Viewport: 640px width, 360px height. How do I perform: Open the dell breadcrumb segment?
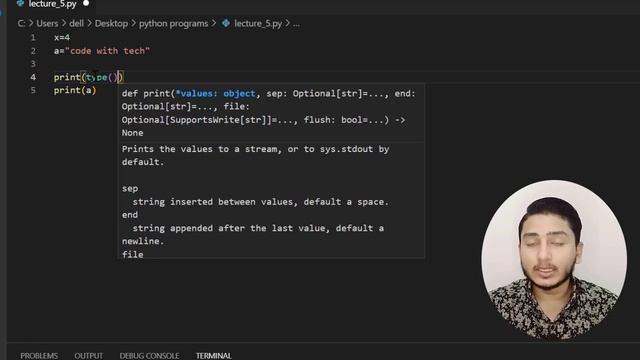[x=76, y=24]
